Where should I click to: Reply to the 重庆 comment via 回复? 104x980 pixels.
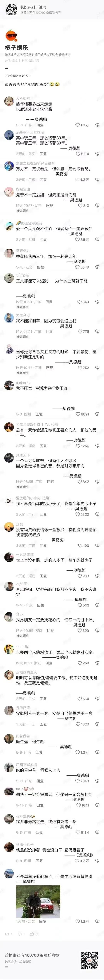pyautogui.click(x=43, y=154)
